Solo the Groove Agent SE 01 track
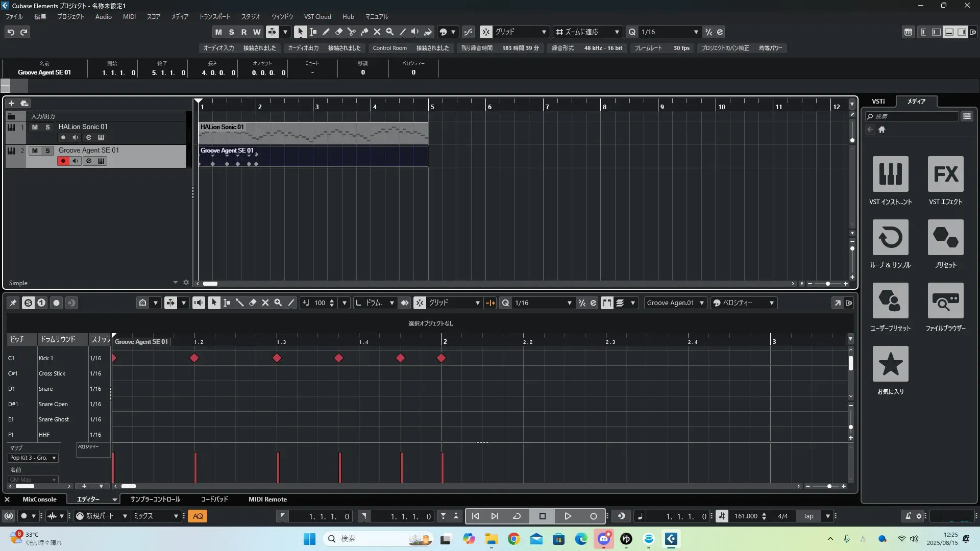This screenshot has width=980, height=551. (x=47, y=151)
